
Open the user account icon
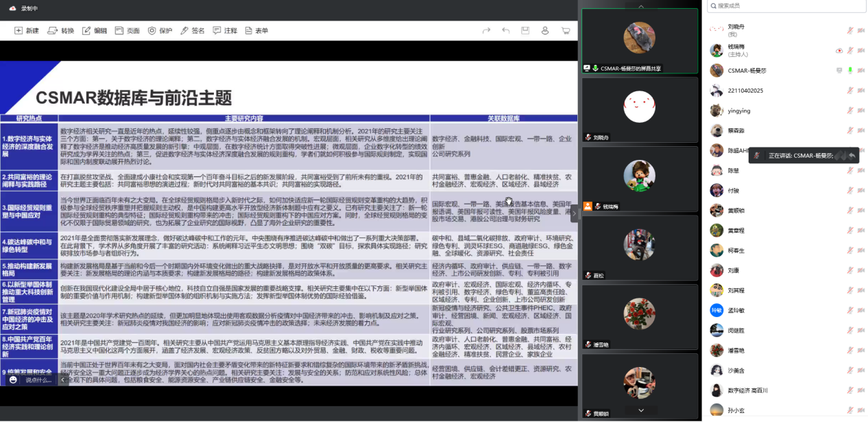[545, 31]
